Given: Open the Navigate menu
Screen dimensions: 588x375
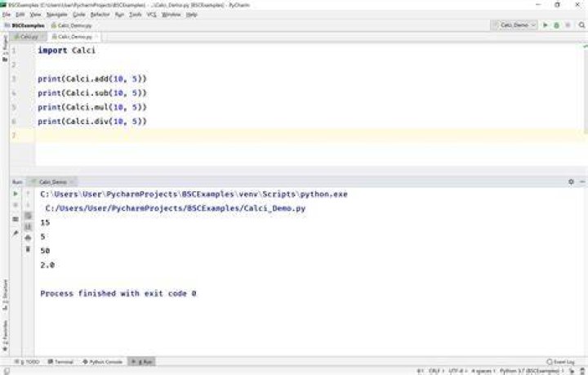Looking at the screenshot, I should (x=56, y=15).
